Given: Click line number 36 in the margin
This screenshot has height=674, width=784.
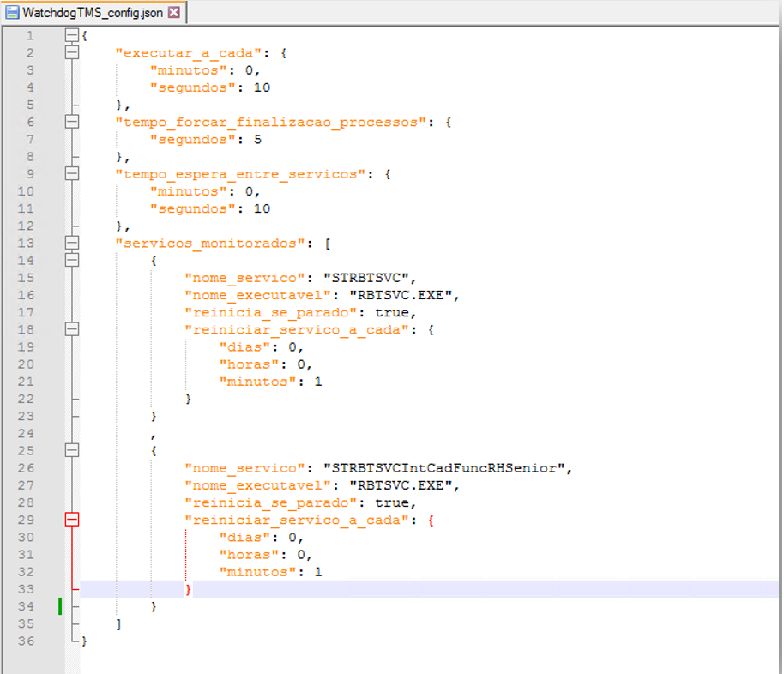Looking at the screenshot, I should tap(26, 641).
